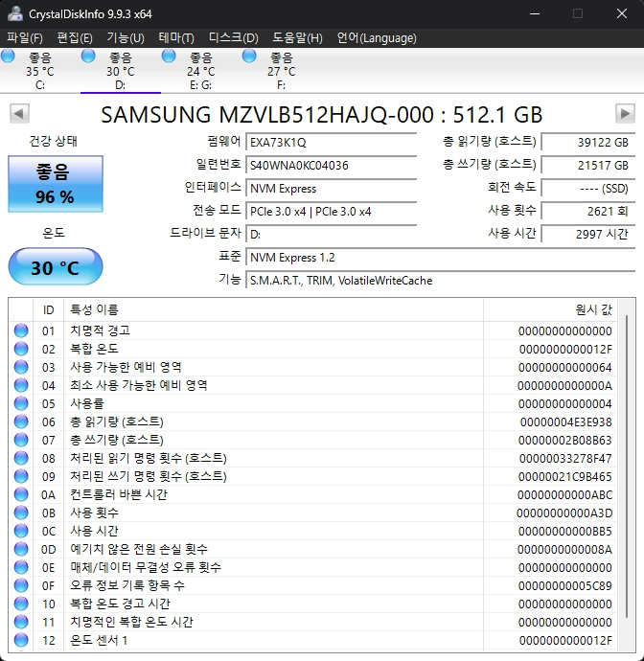Viewport: 644px width, 661px height.
Task: Go to the next disk with the right arrow
Action: 625,113
